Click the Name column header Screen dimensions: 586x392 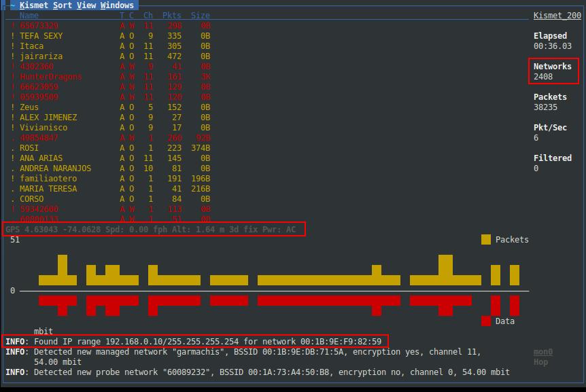point(29,16)
